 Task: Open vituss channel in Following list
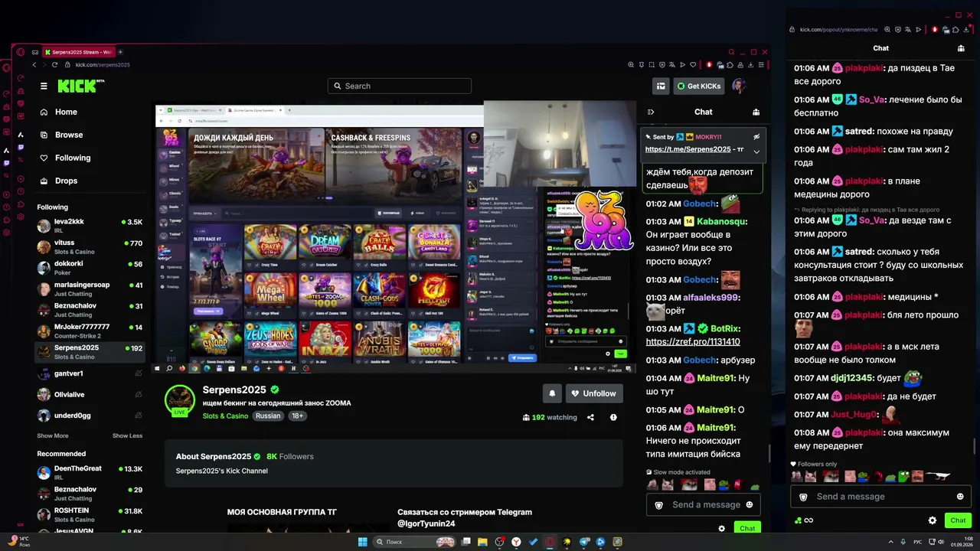(x=90, y=247)
